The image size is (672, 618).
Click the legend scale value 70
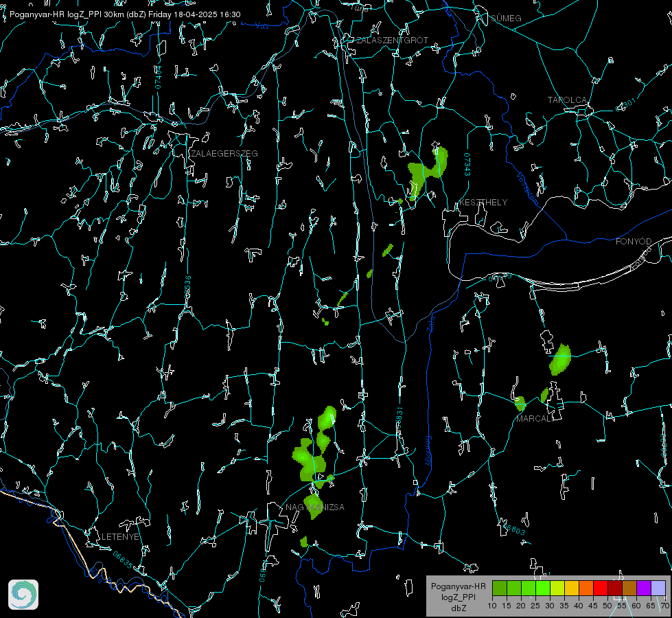(x=665, y=606)
